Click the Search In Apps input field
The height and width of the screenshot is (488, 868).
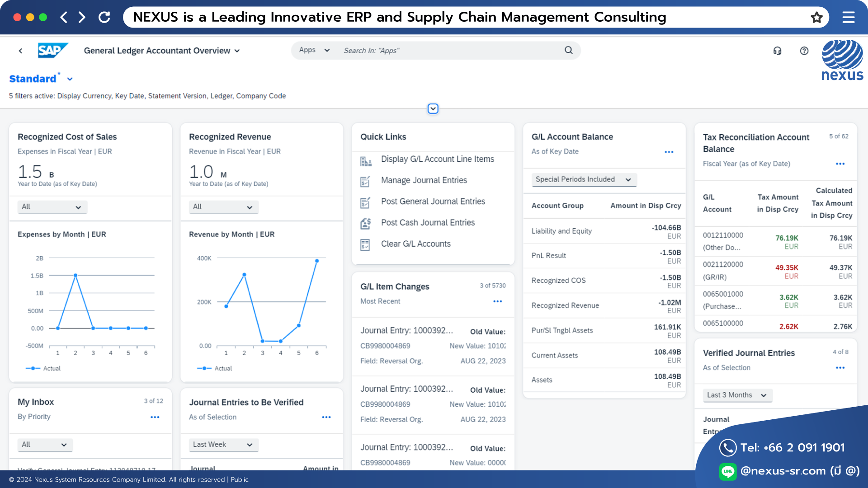click(450, 51)
